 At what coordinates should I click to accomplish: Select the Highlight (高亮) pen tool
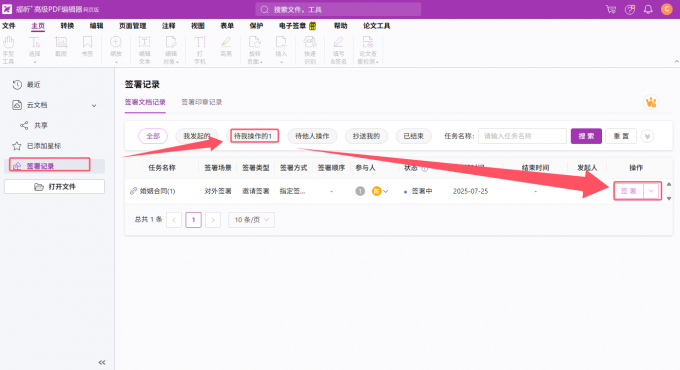[226, 46]
